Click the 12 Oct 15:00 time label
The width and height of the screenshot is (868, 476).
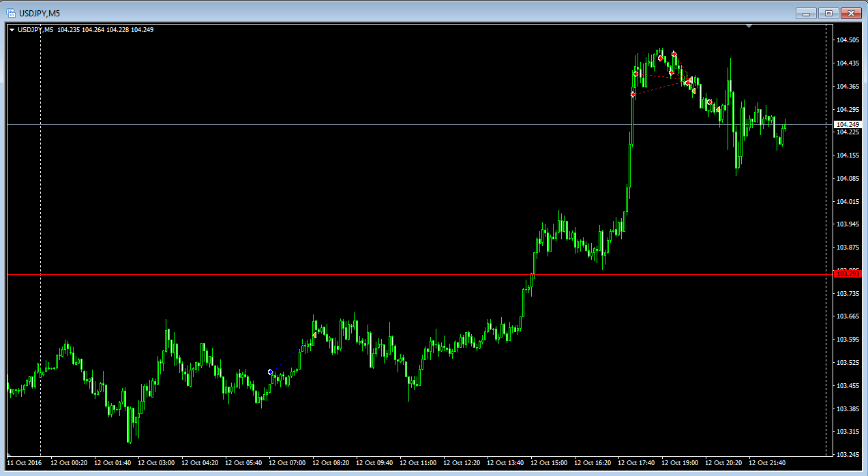pos(549,463)
